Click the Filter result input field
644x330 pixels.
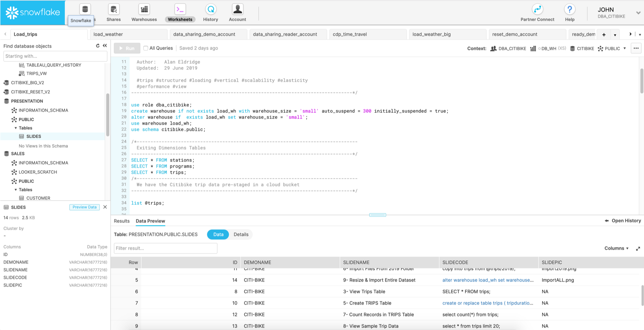(165, 248)
